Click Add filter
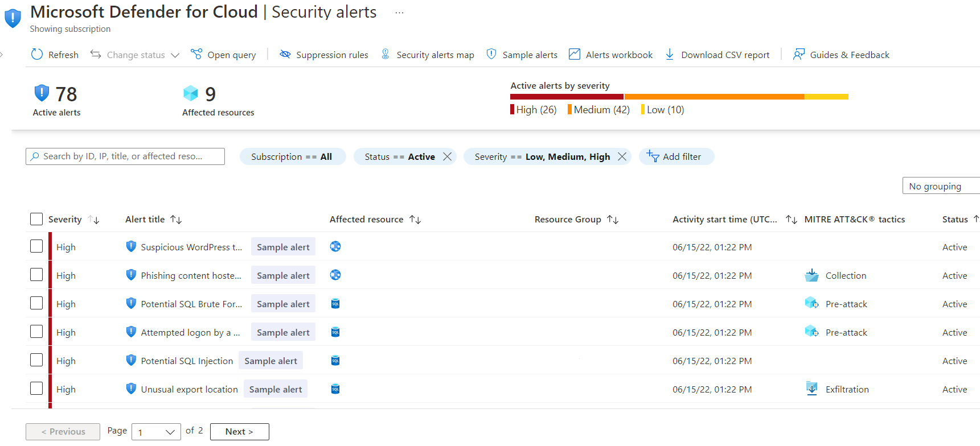The width and height of the screenshot is (980, 446). pos(676,156)
